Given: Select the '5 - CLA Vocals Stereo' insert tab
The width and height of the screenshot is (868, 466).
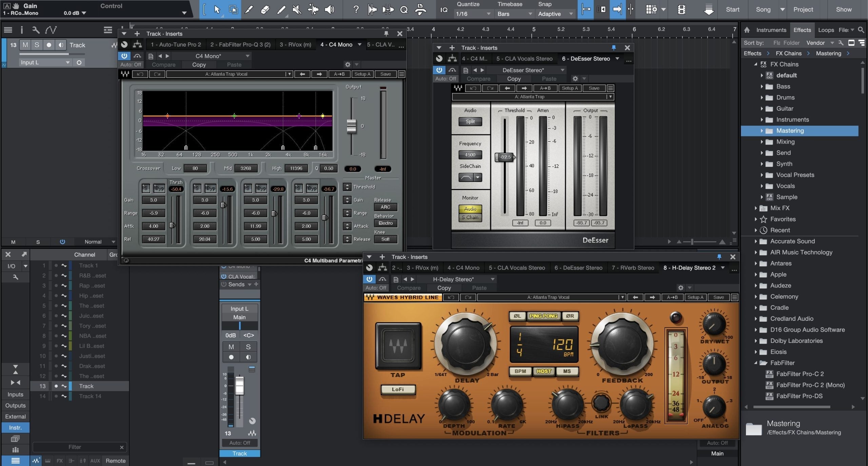Looking at the screenshot, I should 516,267.
